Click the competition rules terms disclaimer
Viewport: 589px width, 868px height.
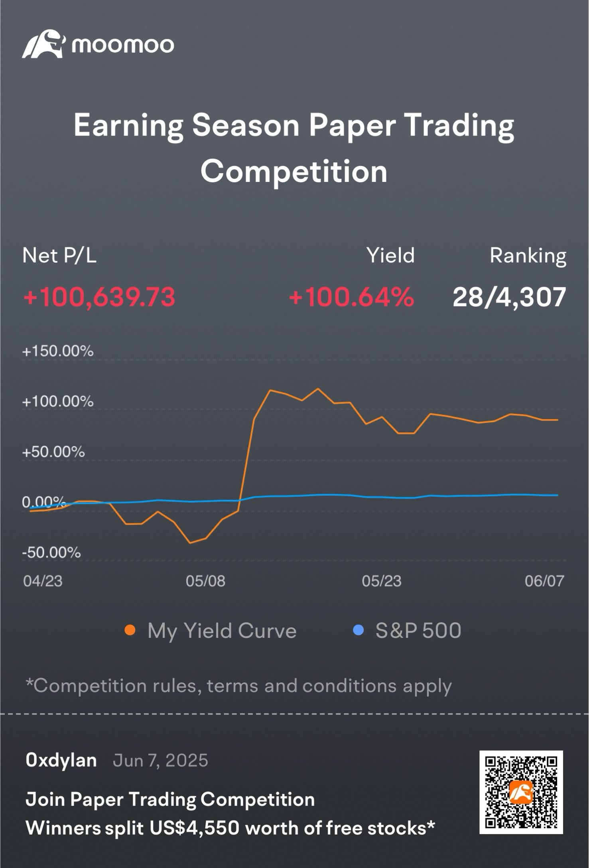point(238,686)
